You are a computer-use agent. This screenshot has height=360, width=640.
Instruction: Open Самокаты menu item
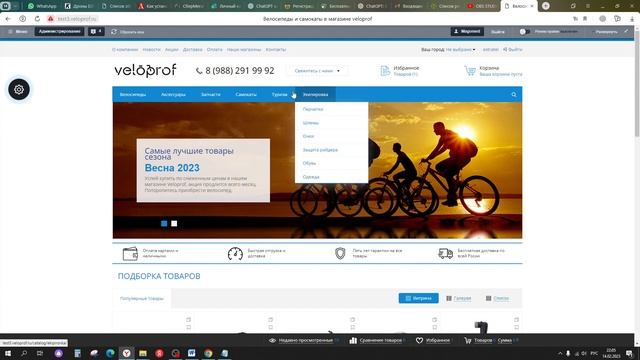tap(246, 94)
